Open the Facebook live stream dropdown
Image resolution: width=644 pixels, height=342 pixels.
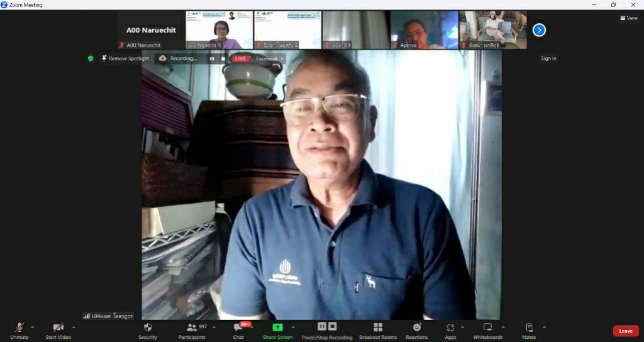tap(269, 58)
